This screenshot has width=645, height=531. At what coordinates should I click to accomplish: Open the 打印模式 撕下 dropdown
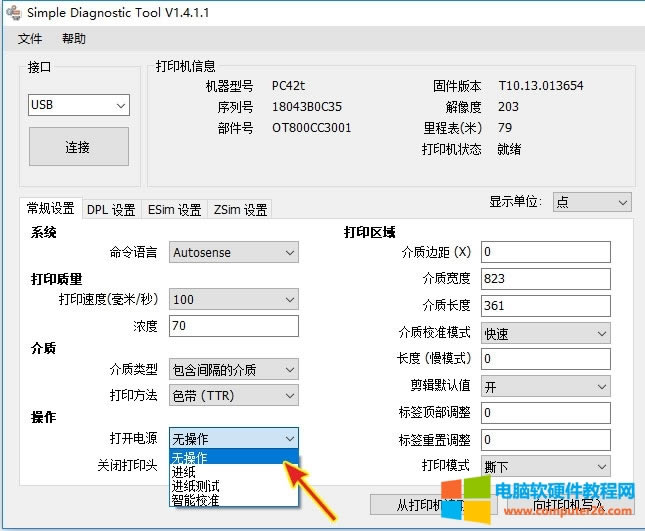tap(545, 467)
